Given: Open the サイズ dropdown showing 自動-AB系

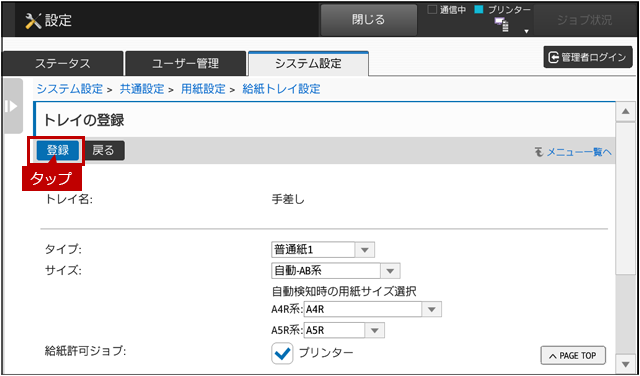Looking at the screenshot, I should pos(336,271).
